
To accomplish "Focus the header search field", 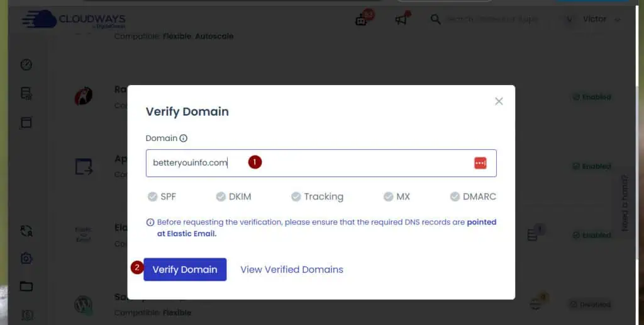I will click(x=492, y=19).
